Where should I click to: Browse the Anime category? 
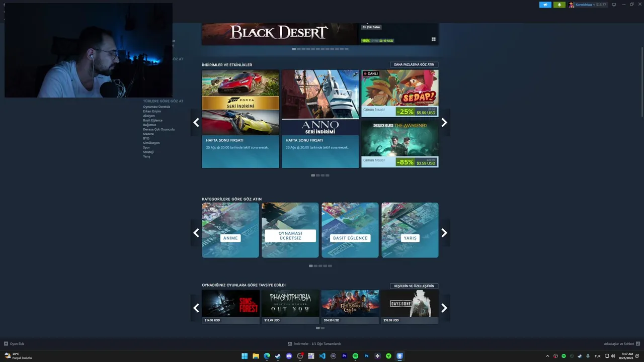[x=230, y=230]
